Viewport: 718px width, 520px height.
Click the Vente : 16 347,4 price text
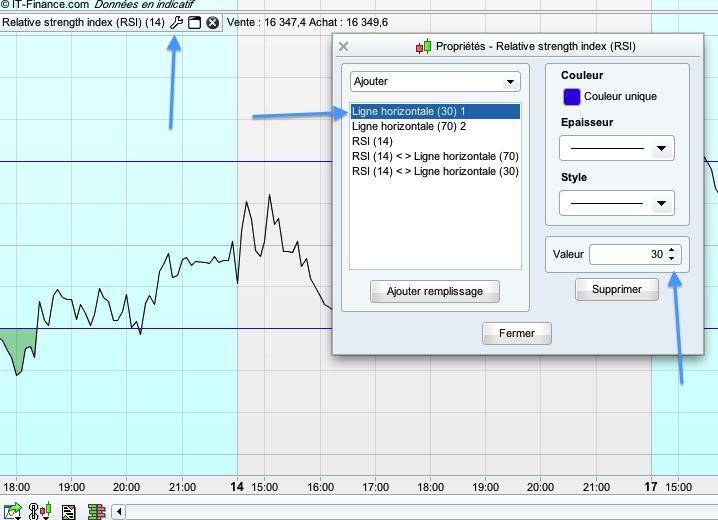coord(266,22)
